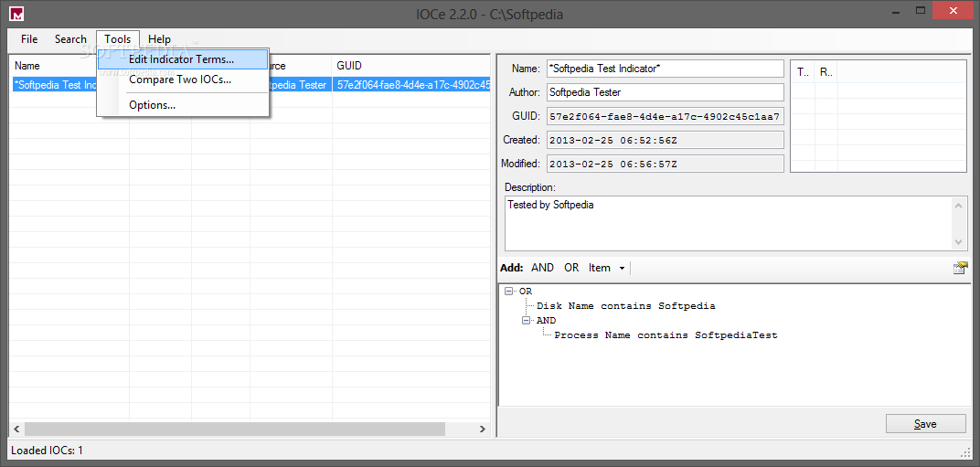Add an OR operator to the indicator

(571, 268)
